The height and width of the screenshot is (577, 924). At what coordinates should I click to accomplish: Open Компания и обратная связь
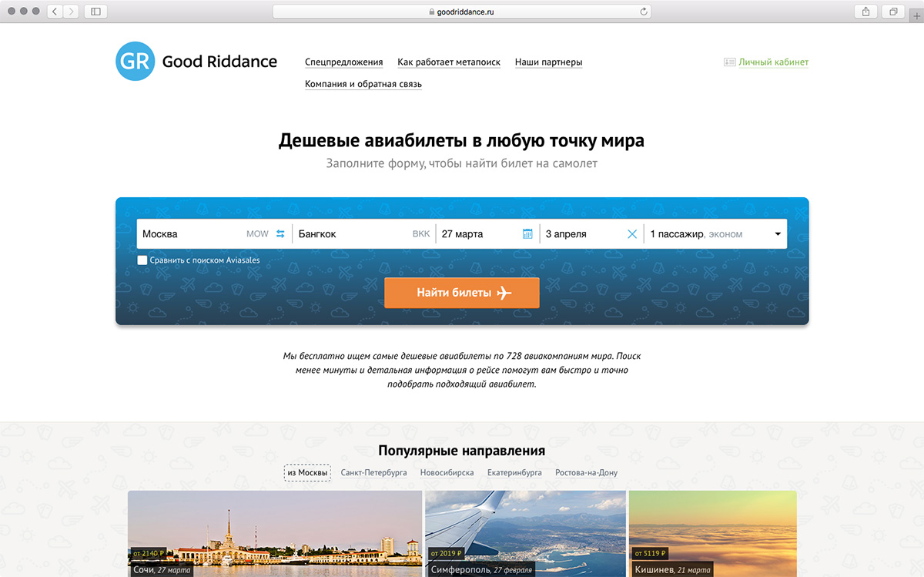click(363, 84)
